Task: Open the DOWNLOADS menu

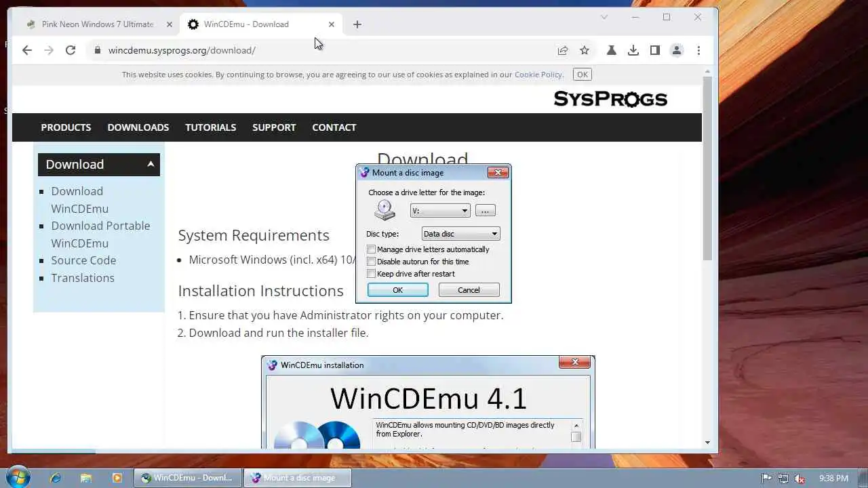Action: [138, 127]
